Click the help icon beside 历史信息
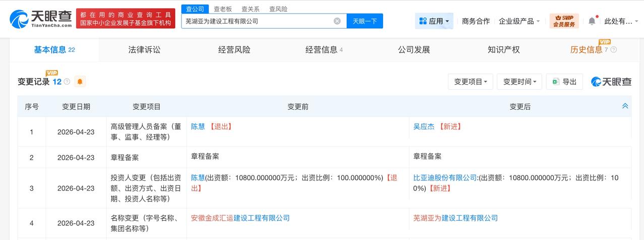The height and width of the screenshot is (240, 644). coord(613,49)
